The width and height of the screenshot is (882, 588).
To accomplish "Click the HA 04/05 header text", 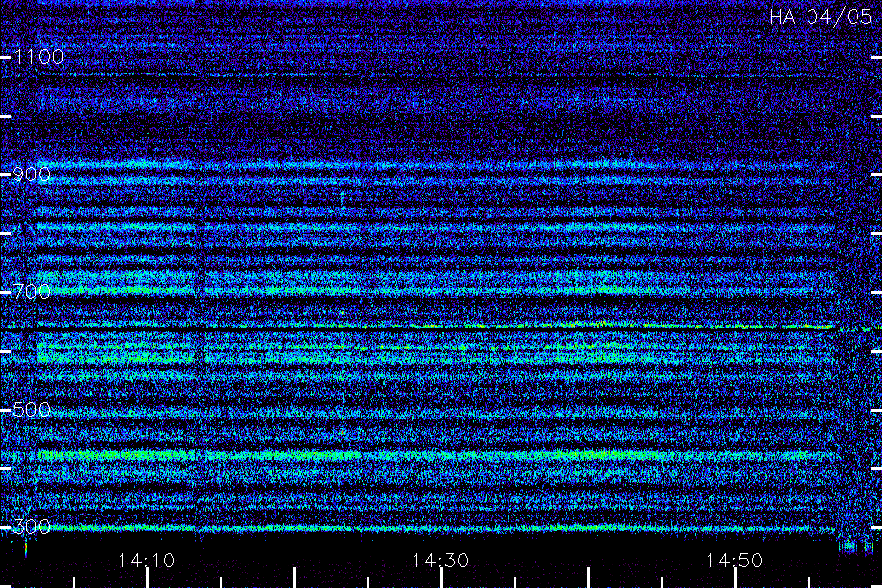I will pyautogui.click(x=820, y=17).
